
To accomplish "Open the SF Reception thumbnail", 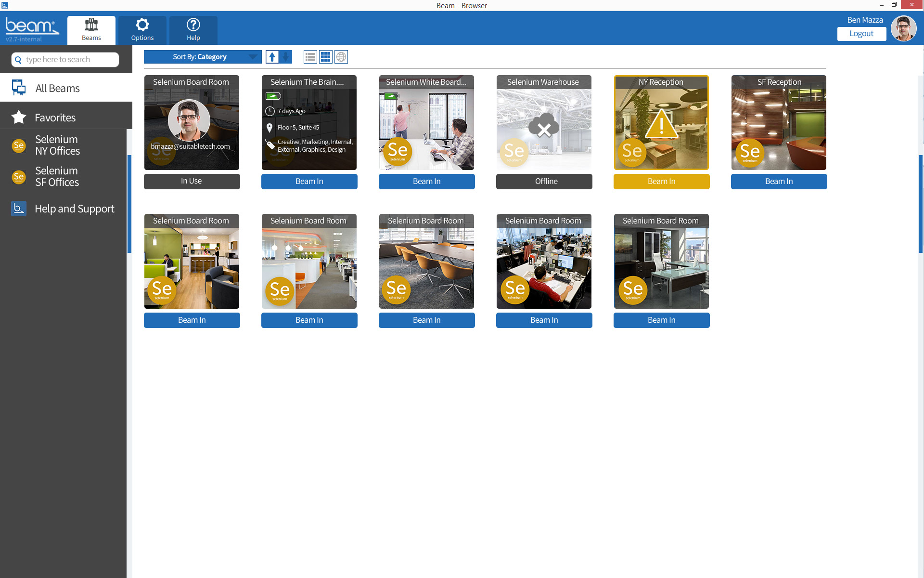I will (x=779, y=122).
